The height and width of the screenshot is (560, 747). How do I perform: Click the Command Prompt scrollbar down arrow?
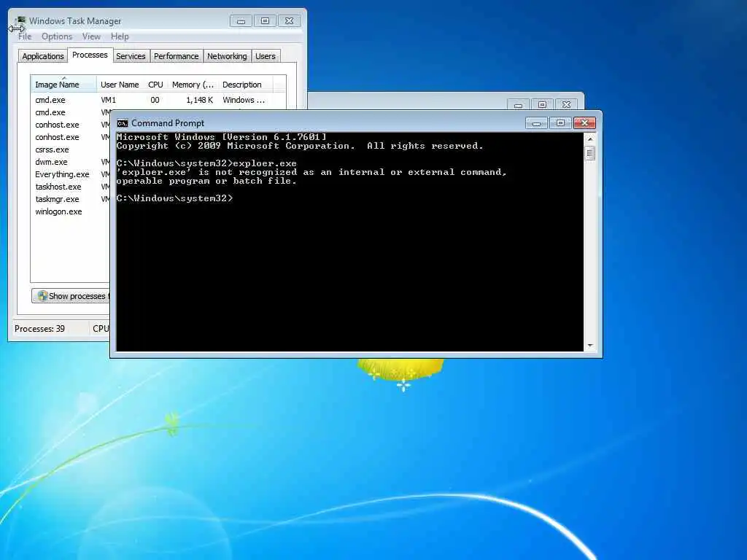coord(590,346)
